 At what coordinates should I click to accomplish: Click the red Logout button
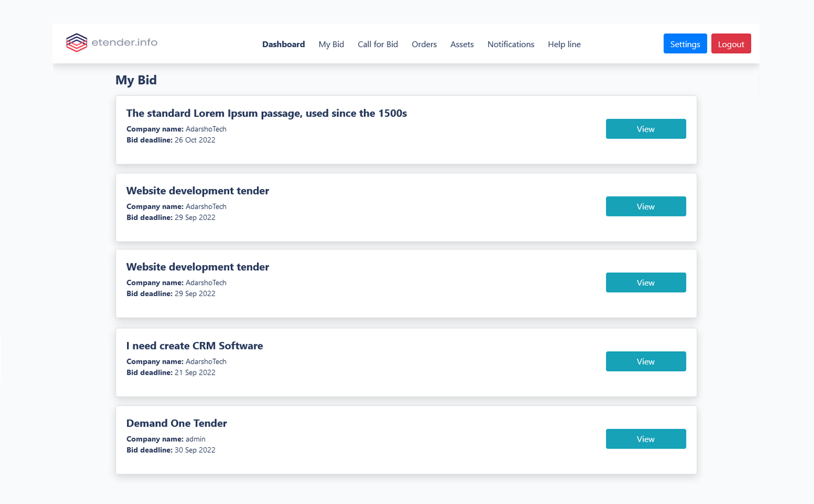click(731, 44)
